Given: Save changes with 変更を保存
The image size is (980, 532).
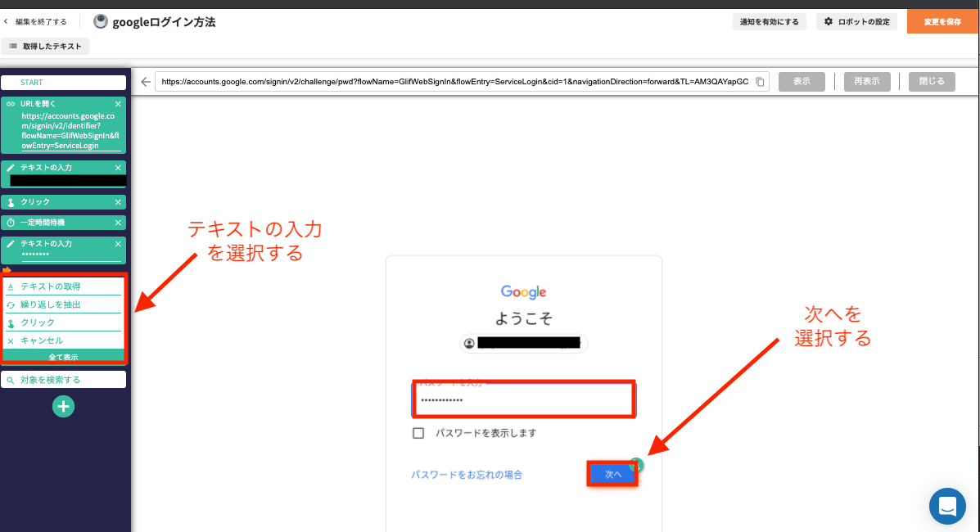Looking at the screenshot, I should click(x=942, y=22).
